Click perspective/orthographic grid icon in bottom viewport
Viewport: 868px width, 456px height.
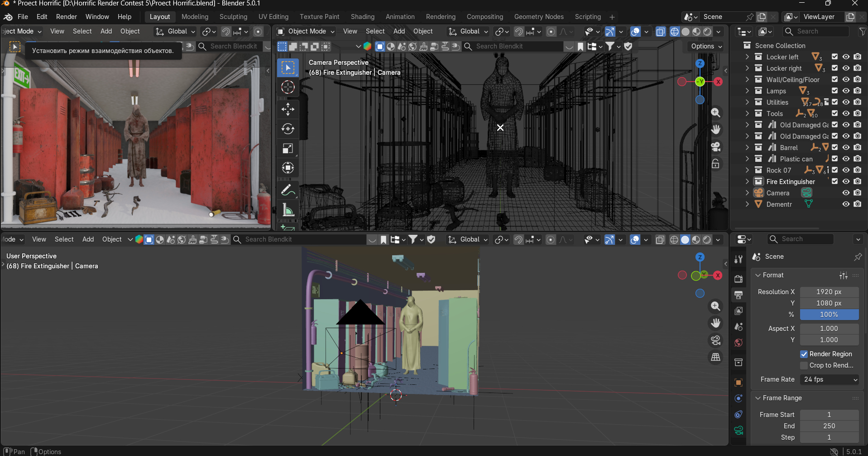(x=715, y=357)
